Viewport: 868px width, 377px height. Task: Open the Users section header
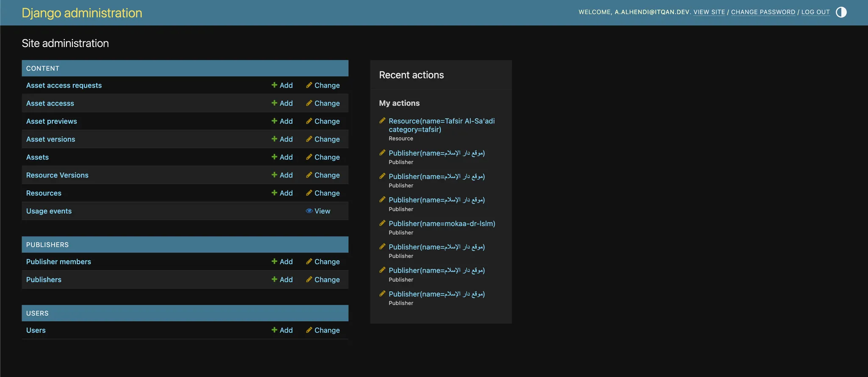tap(37, 313)
